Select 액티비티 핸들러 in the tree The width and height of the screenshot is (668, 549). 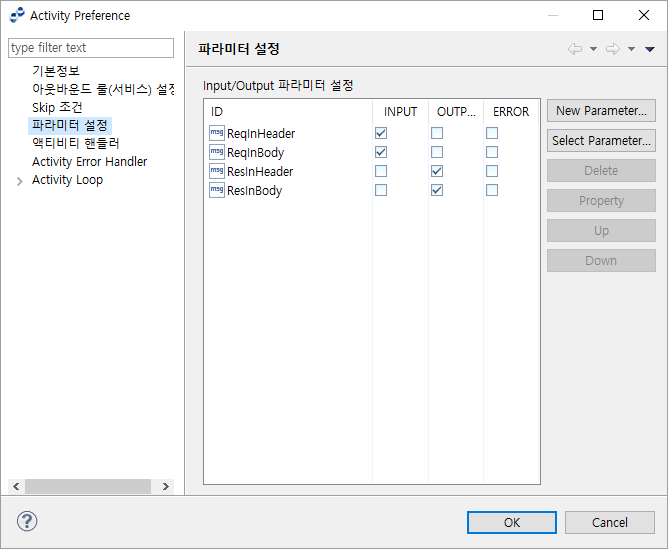pos(75,143)
